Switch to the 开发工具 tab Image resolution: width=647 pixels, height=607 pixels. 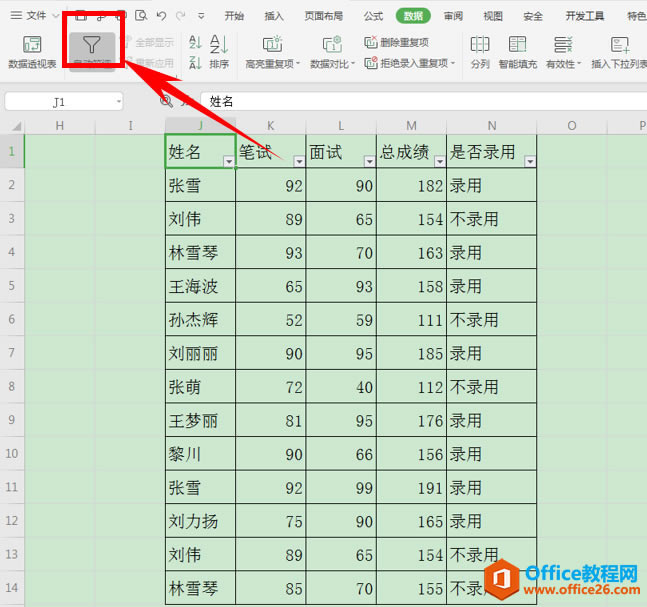(584, 16)
